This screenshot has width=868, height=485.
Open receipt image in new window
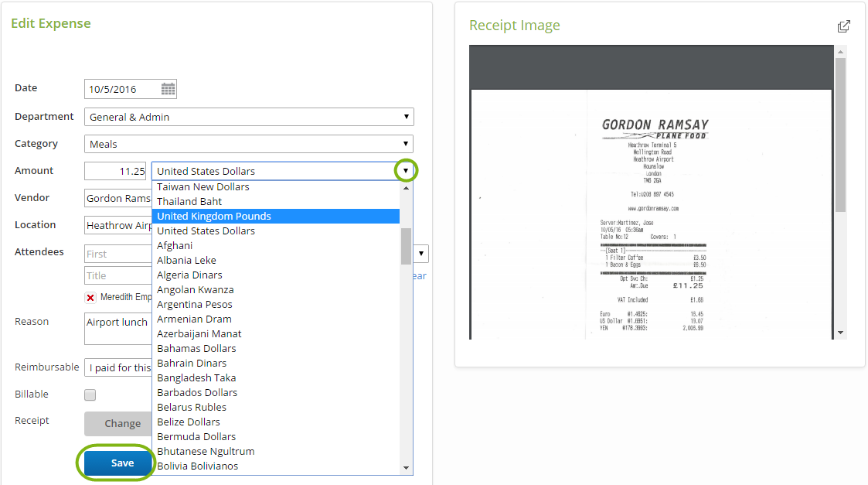coord(844,26)
